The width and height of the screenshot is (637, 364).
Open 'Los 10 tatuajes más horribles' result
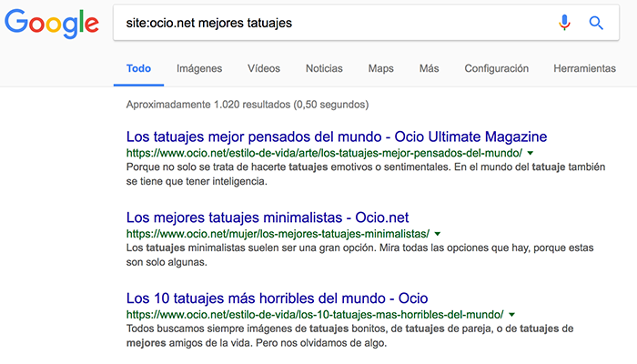(x=277, y=298)
